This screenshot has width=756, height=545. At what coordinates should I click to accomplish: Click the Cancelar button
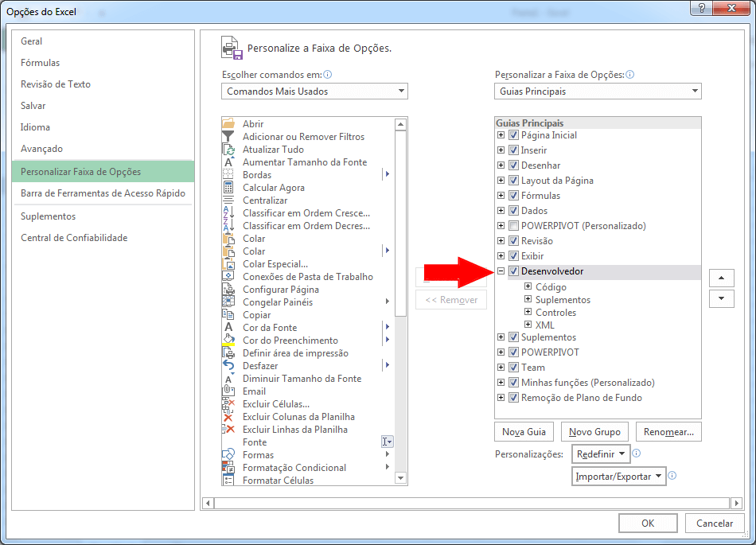[715, 524]
